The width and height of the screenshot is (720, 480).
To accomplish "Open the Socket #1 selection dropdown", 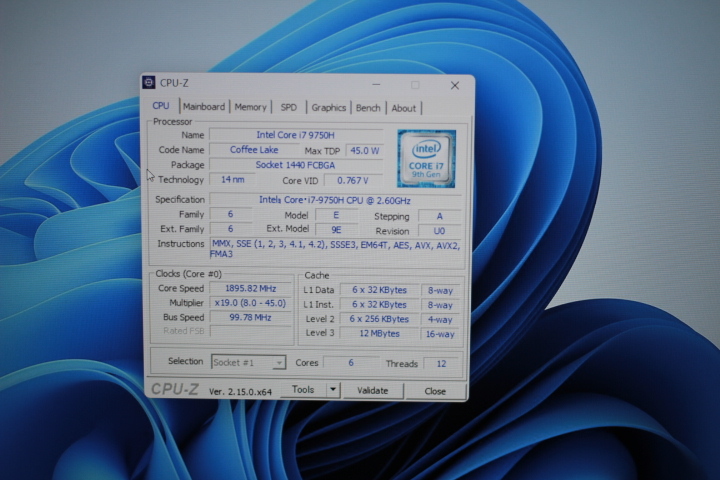I will pos(248,362).
